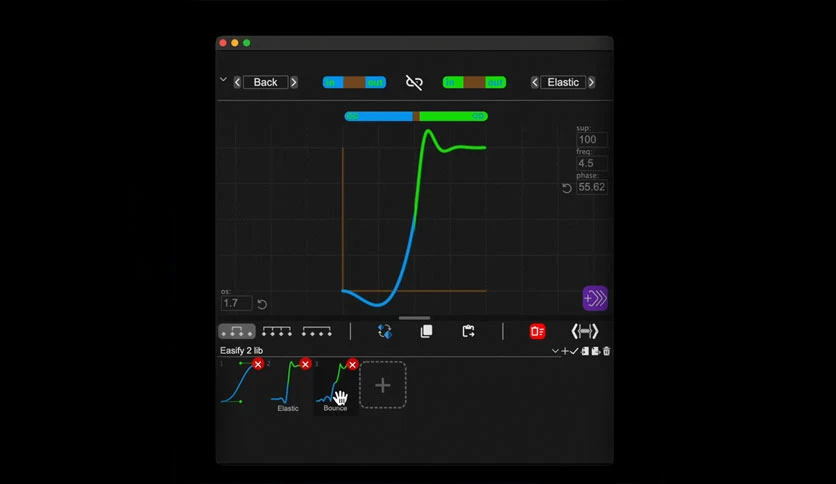Image resolution: width=836 pixels, height=484 pixels.
Task: Click the purple apply easing button
Action: 595,298
